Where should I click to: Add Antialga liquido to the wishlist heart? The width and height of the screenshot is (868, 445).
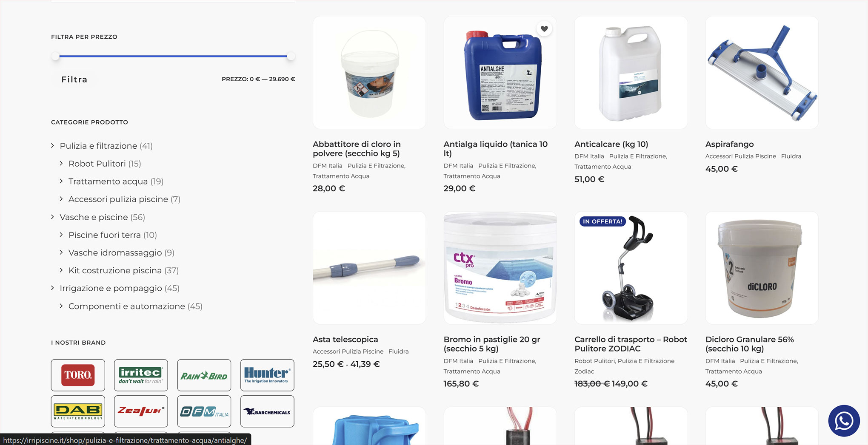pyautogui.click(x=544, y=29)
